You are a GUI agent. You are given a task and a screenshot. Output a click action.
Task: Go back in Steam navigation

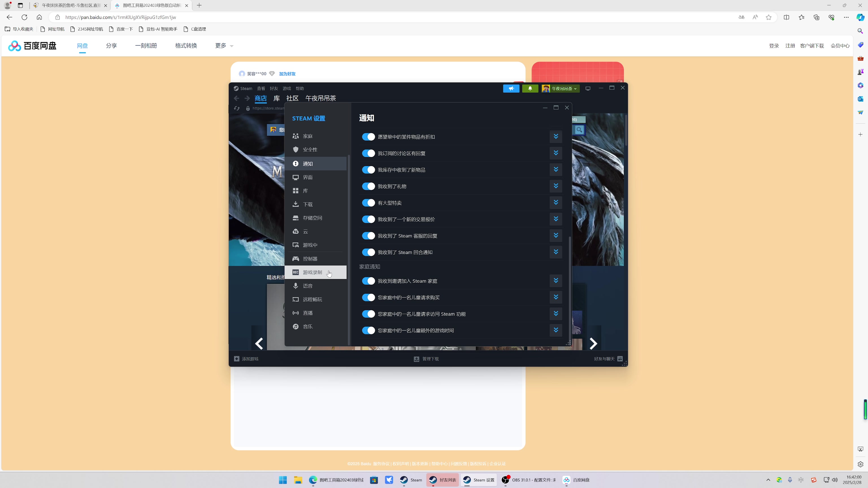(236, 98)
